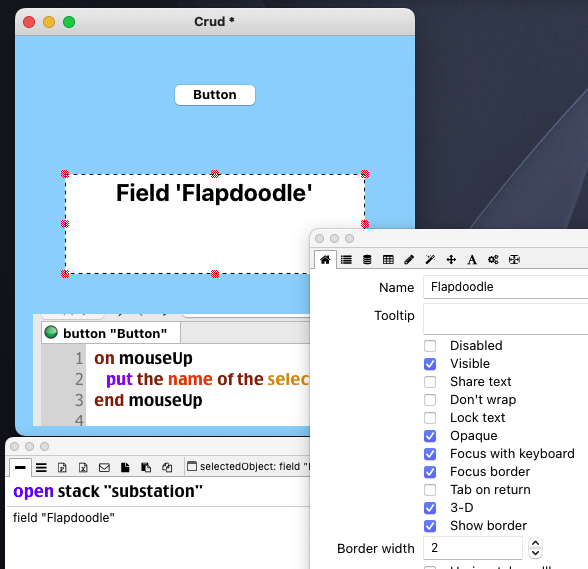Switch message box to single-line mode

(20, 467)
